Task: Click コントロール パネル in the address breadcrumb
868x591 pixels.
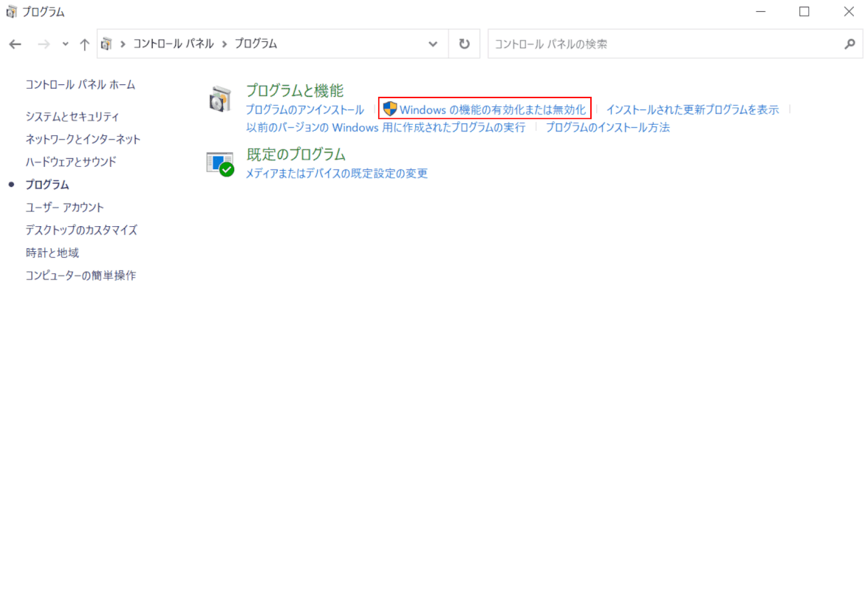Action: pos(174,44)
